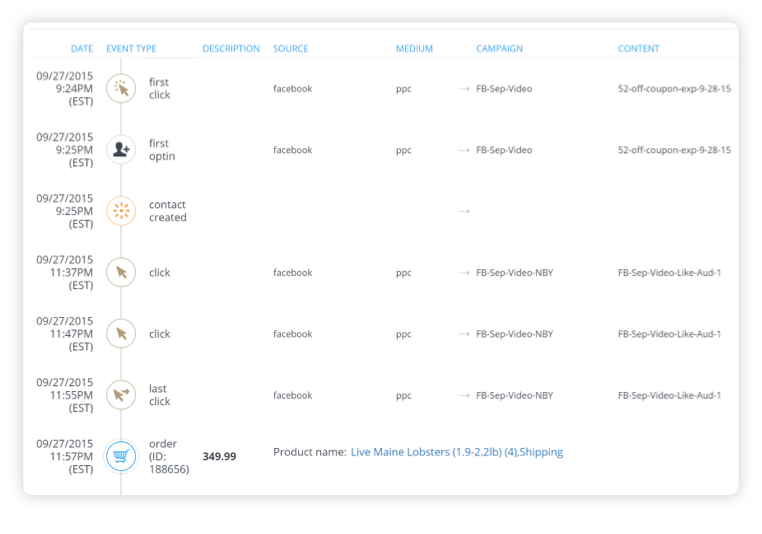The image size is (762, 534).
Task: Click FB-Sep-Video-NBY campaign in last click row
Action: tap(515, 395)
